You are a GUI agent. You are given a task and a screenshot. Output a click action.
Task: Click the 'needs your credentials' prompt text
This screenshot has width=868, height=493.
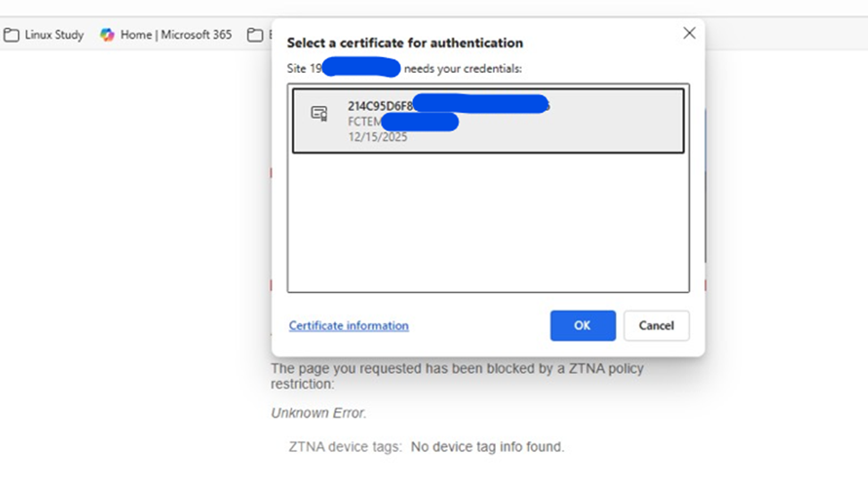pyautogui.click(x=463, y=69)
